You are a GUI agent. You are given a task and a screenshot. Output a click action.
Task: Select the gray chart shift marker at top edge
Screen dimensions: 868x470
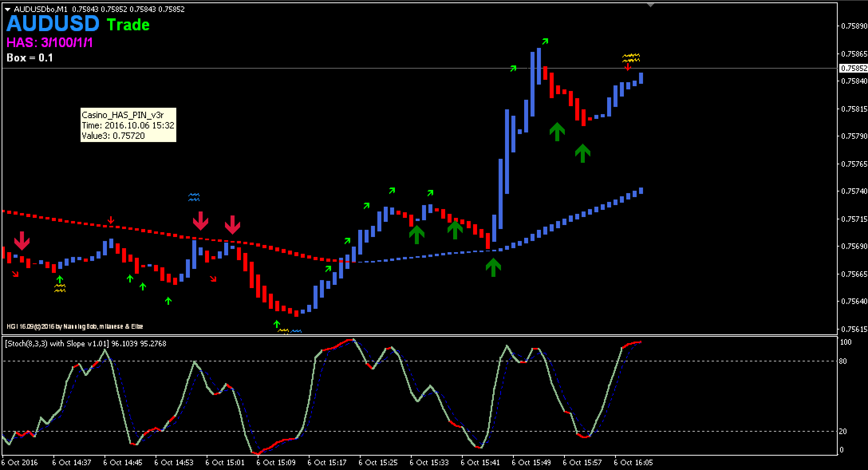click(651, 5)
